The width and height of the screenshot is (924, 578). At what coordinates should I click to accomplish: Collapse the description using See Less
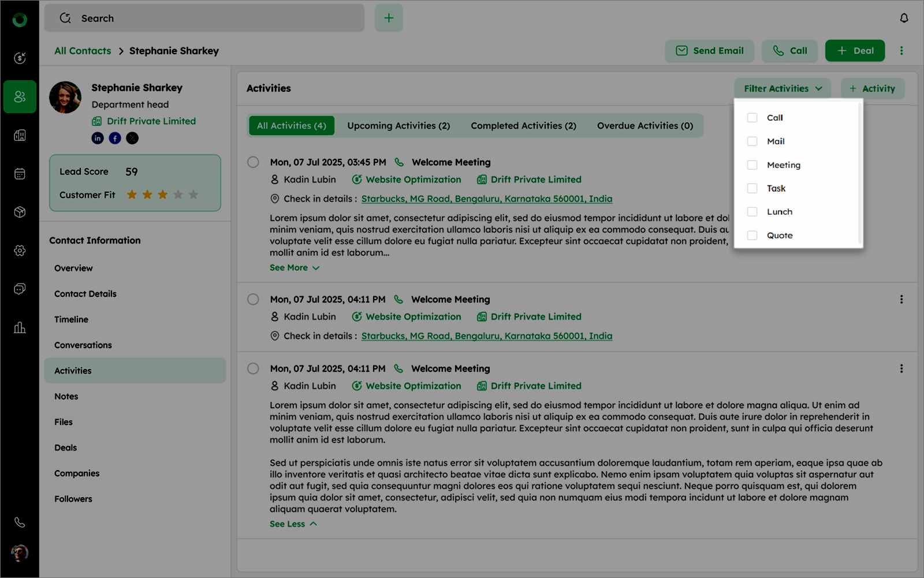293,524
